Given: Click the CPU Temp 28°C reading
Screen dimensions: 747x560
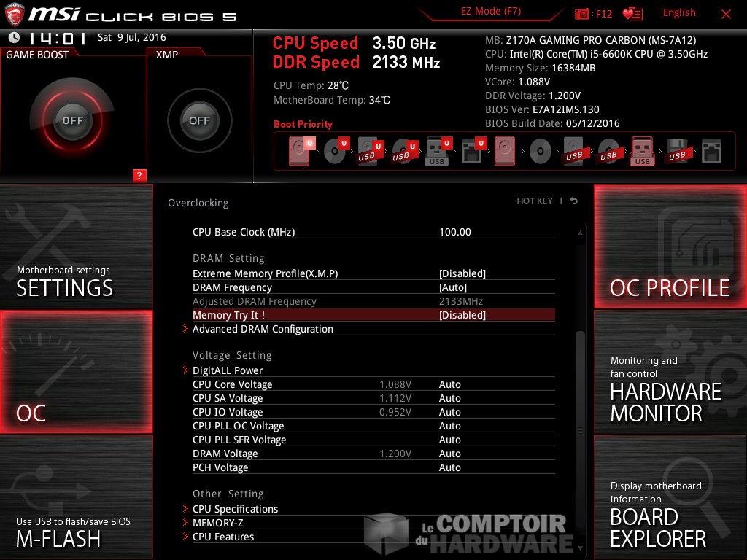Looking at the screenshot, I should (x=311, y=85).
